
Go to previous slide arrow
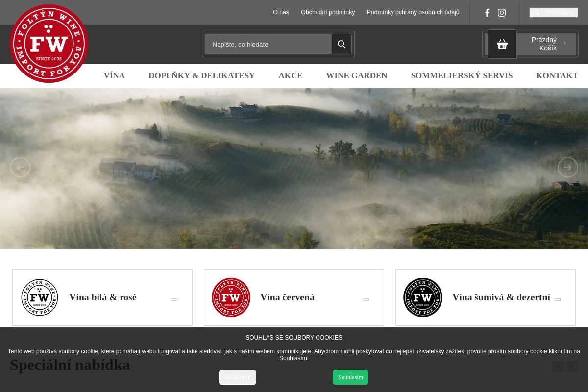[x=20, y=167]
